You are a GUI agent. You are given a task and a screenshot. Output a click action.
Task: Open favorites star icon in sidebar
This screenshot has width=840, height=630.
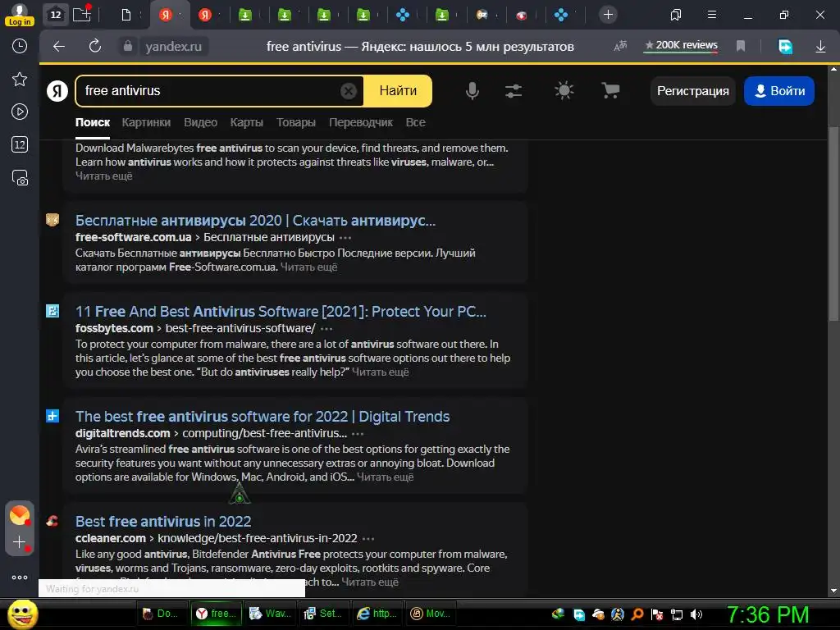point(20,80)
